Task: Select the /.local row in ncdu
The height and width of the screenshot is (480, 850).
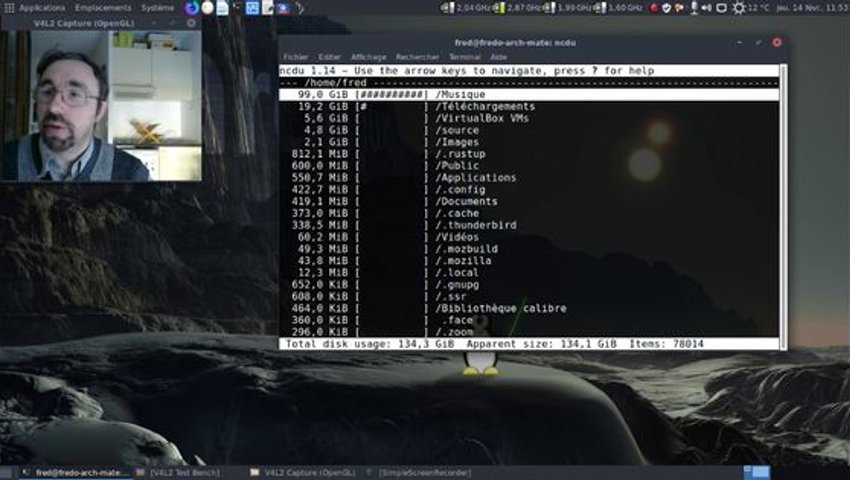Action: [529, 272]
